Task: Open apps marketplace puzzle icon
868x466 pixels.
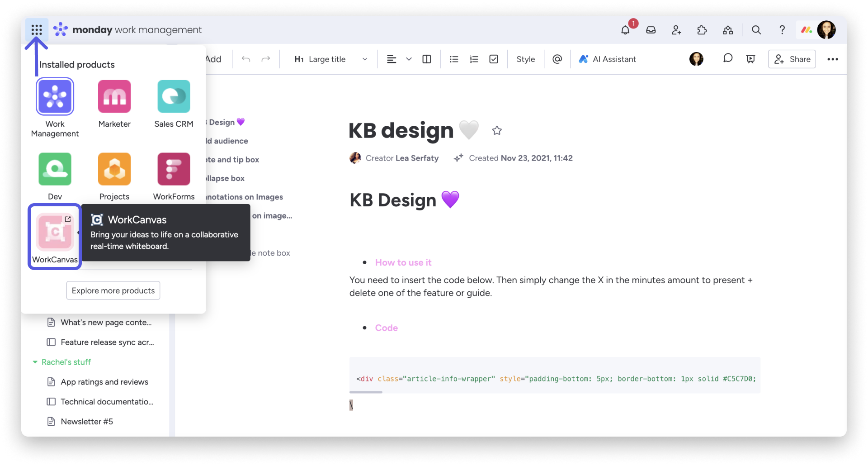Action: pos(702,30)
